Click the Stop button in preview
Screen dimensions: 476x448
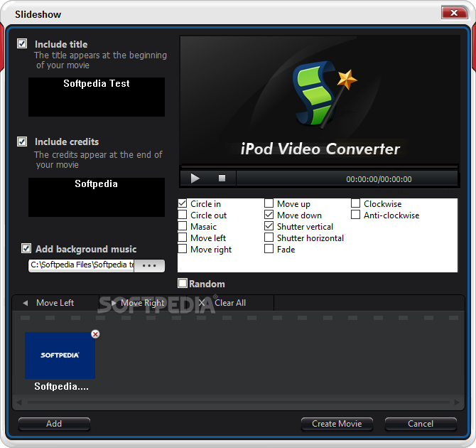tap(222, 178)
